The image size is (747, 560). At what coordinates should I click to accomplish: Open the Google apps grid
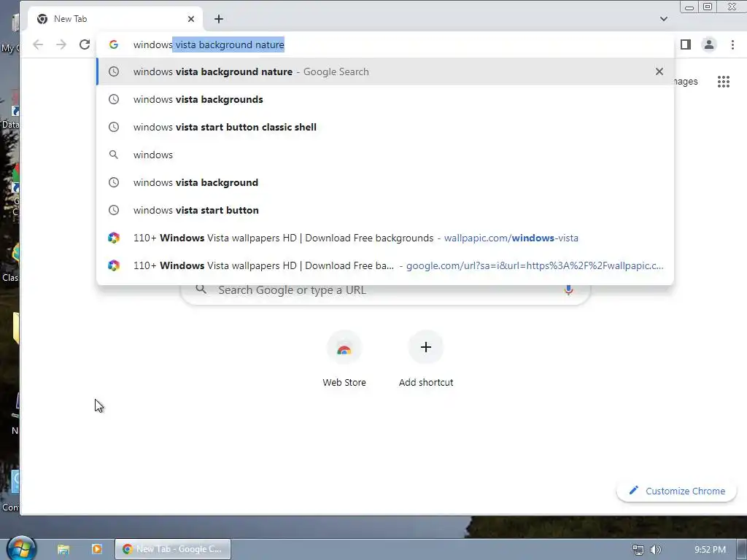(x=724, y=82)
